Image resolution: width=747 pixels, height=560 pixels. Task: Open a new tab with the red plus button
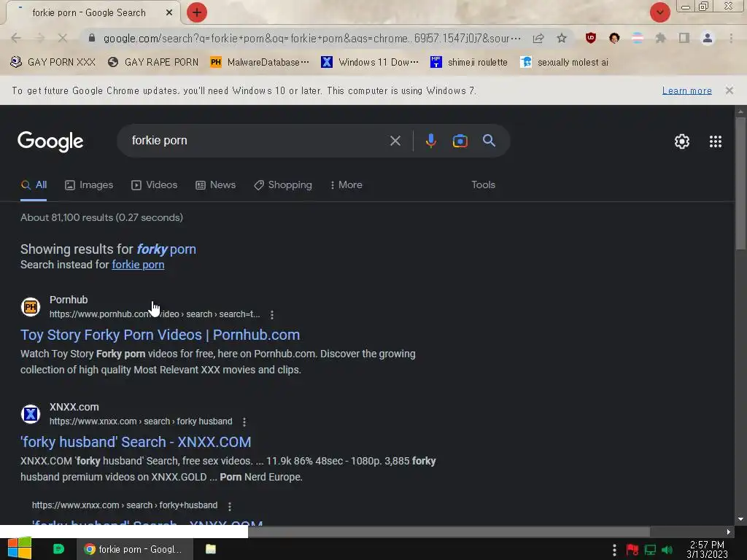pyautogui.click(x=197, y=12)
